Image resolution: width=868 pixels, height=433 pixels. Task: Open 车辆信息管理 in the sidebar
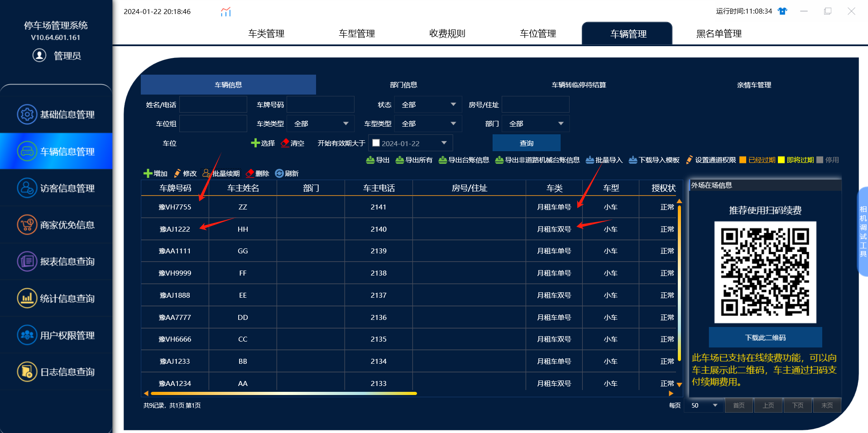click(x=56, y=151)
